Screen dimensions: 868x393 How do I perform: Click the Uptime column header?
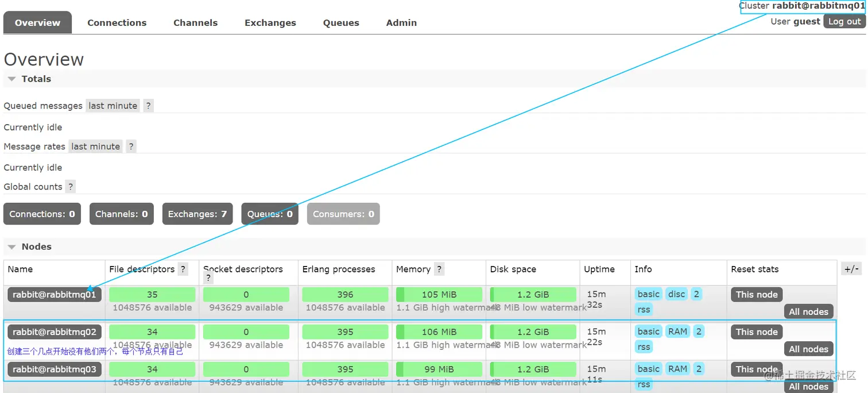(x=599, y=269)
